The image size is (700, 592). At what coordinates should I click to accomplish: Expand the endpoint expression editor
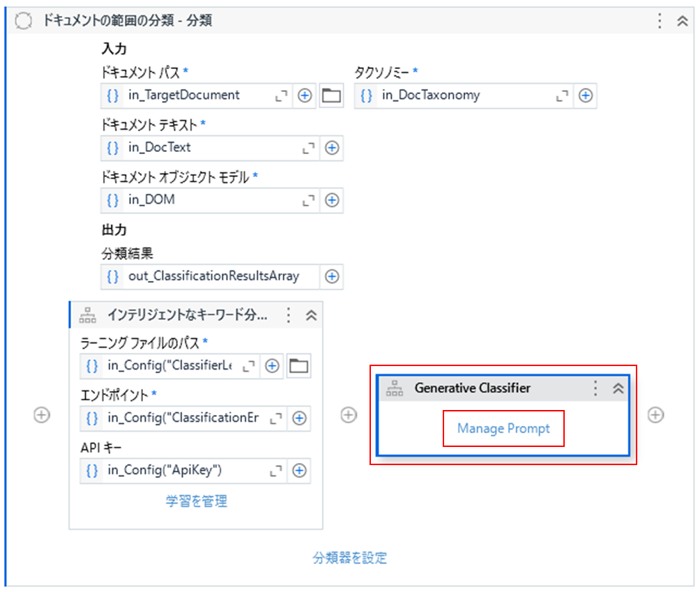[276, 418]
